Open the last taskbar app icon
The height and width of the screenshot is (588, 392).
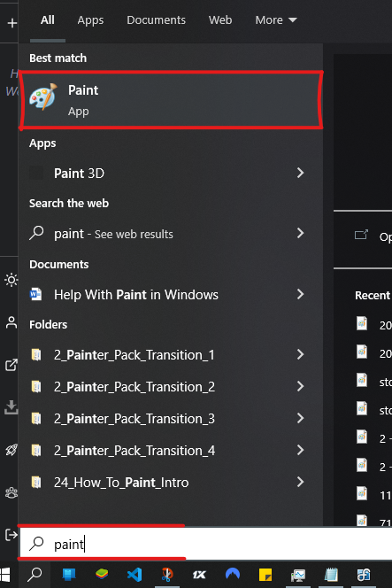pyautogui.click(x=364, y=575)
